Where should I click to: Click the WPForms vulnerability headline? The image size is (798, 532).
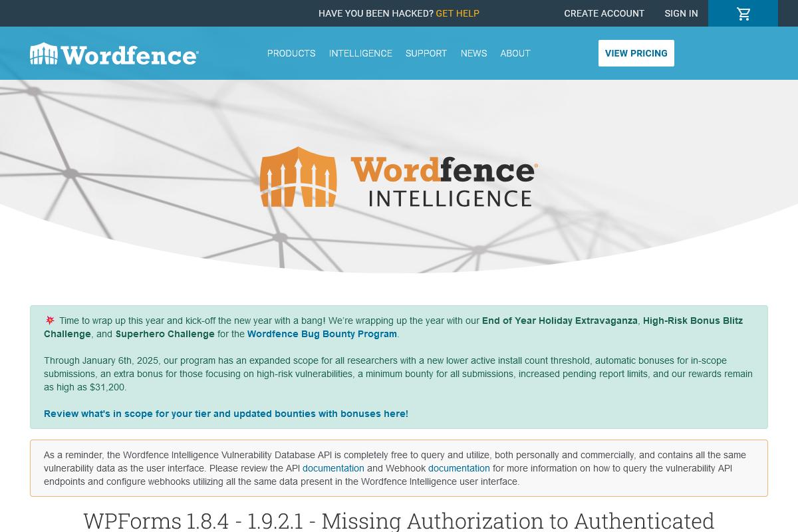(399, 521)
